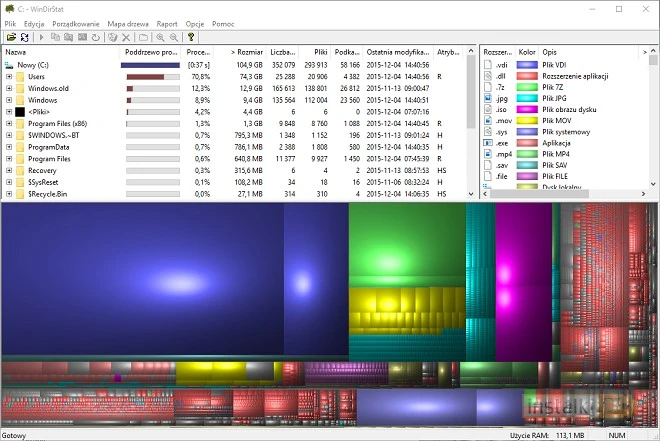
Task: Click the Ostatnia modyfikacja column header
Action: (397, 50)
